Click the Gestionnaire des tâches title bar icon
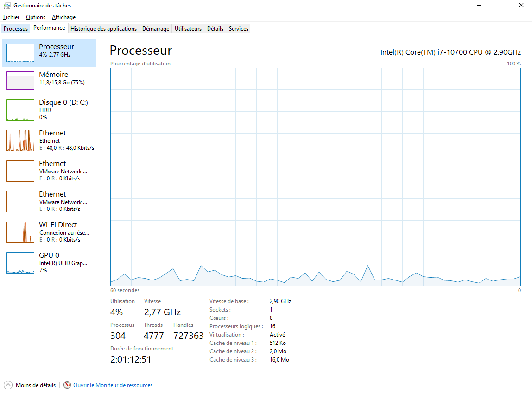Screen dimensions: 532x395 click(7, 6)
